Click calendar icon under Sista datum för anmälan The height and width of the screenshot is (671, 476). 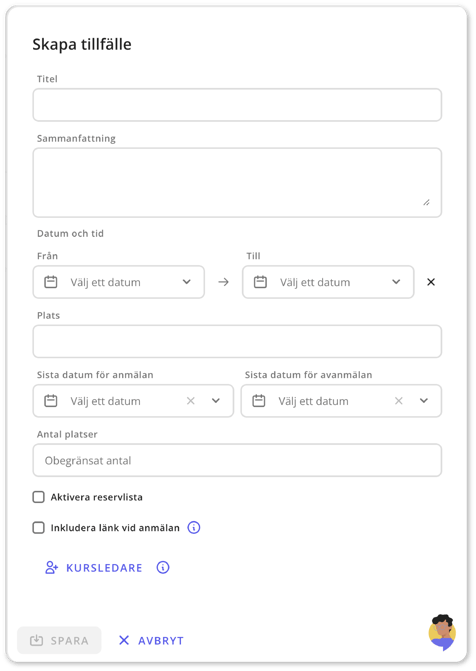(x=51, y=401)
